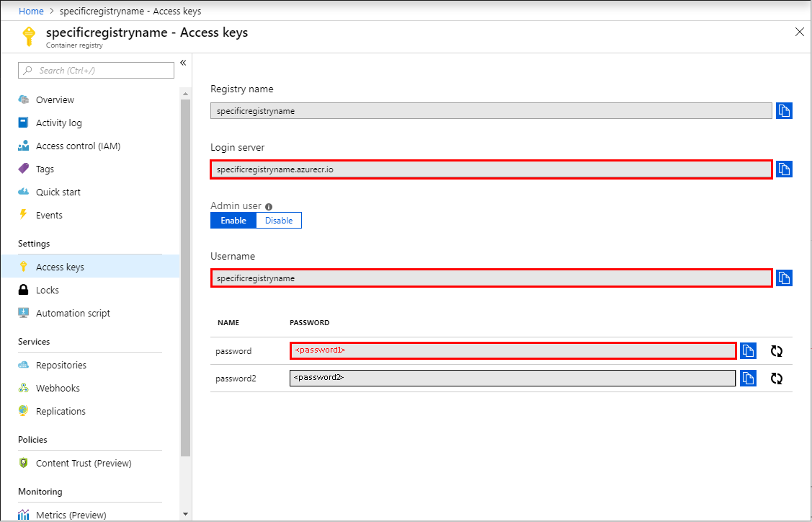Click the Metrics chart icon
The image size is (812, 522).
point(23,514)
